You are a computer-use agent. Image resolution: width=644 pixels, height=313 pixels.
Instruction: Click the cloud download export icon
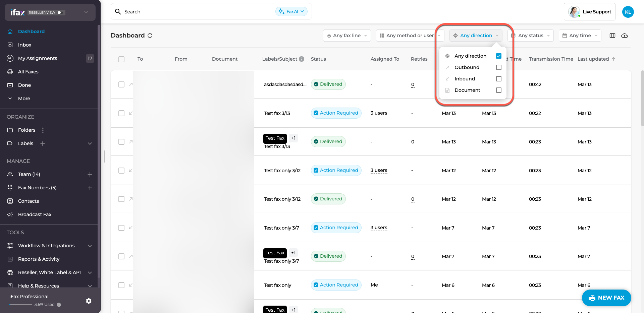pyautogui.click(x=624, y=36)
